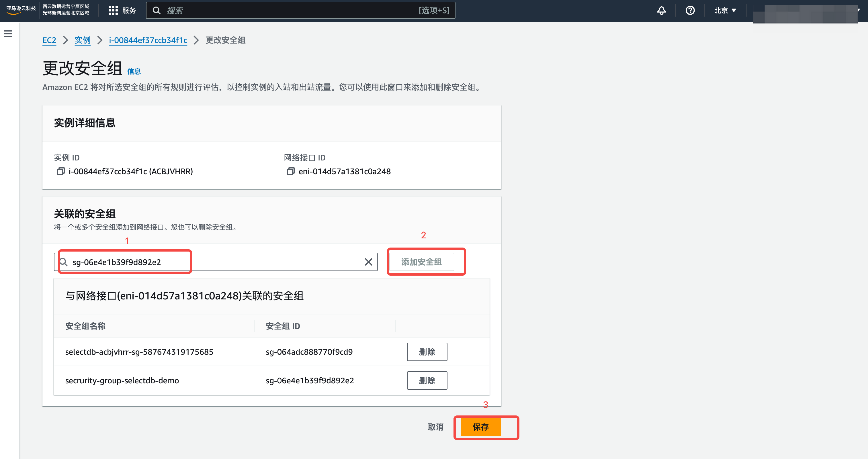Open the 北京 region dropdown

[725, 10]
